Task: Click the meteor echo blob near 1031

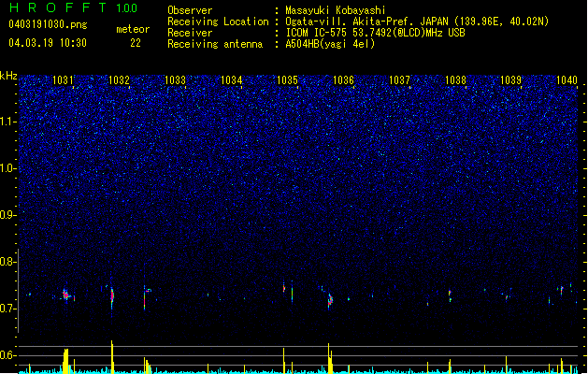Action: pos(66,295)
